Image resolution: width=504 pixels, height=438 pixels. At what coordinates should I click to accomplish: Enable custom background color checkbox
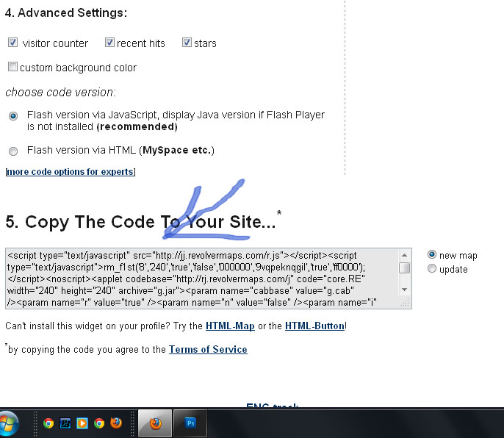13,67
